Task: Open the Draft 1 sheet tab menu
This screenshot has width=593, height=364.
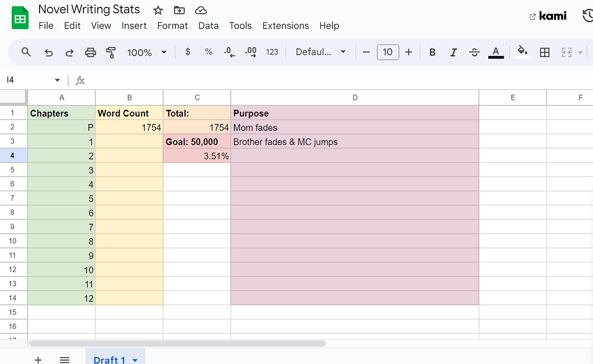Action: pos(134,360)
